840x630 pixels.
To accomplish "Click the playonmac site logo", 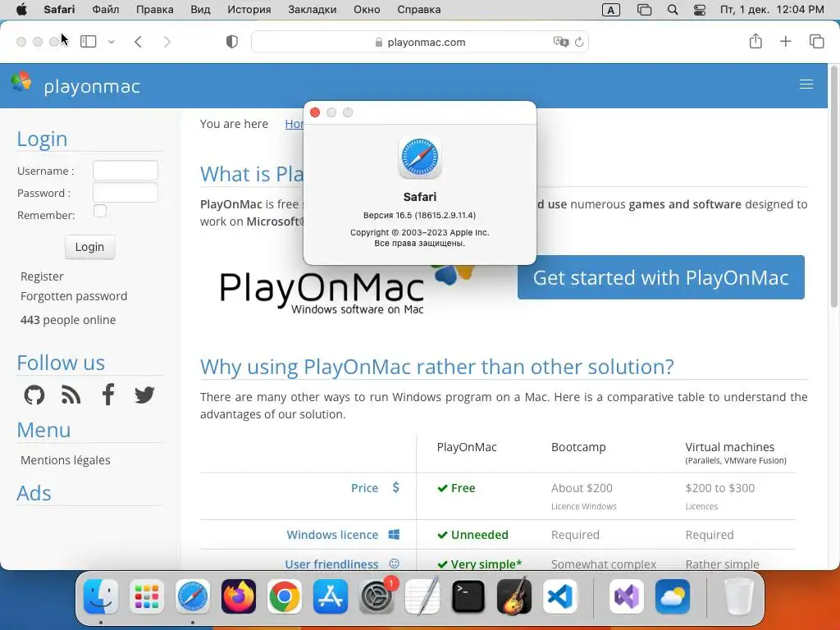I will 75,85.
